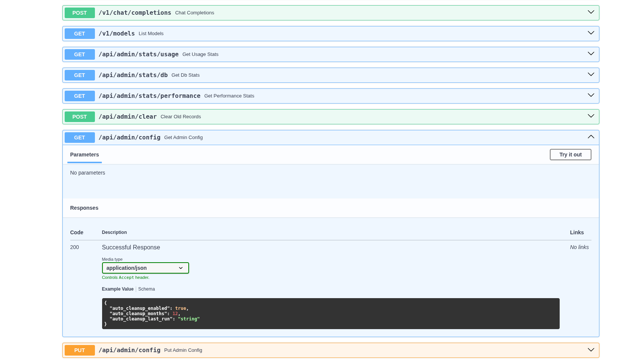Click the 'Links' column header

(x=577, y=232)
